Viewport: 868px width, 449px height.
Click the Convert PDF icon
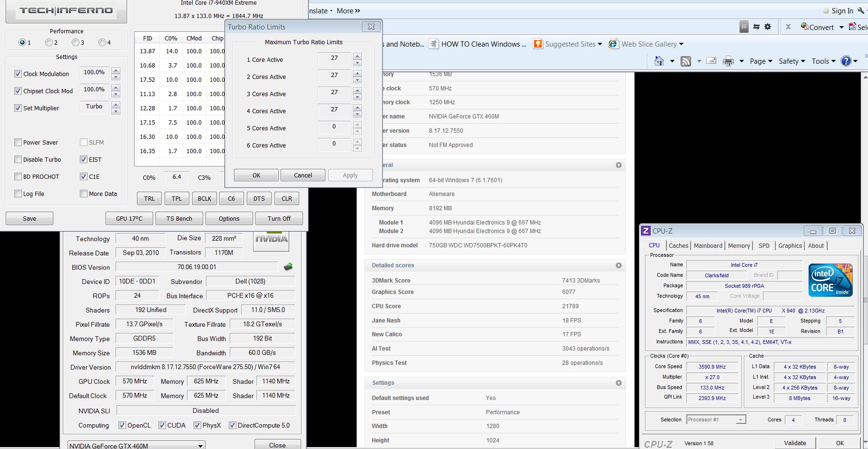(x=804, y=27)
